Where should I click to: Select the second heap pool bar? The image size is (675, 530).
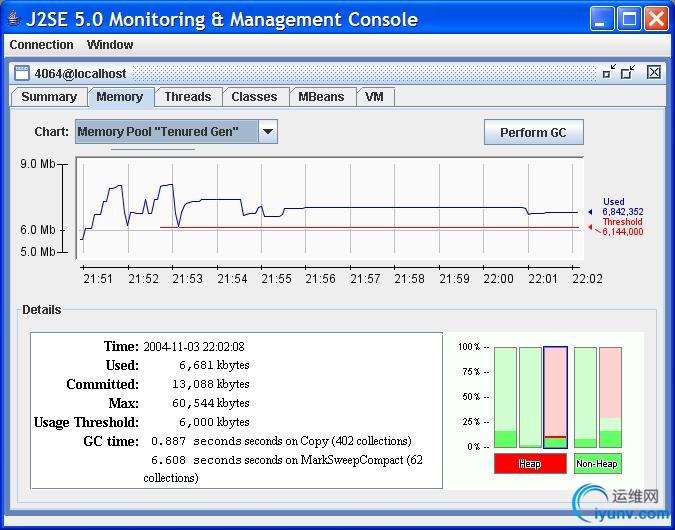click(x=530, y=397)
